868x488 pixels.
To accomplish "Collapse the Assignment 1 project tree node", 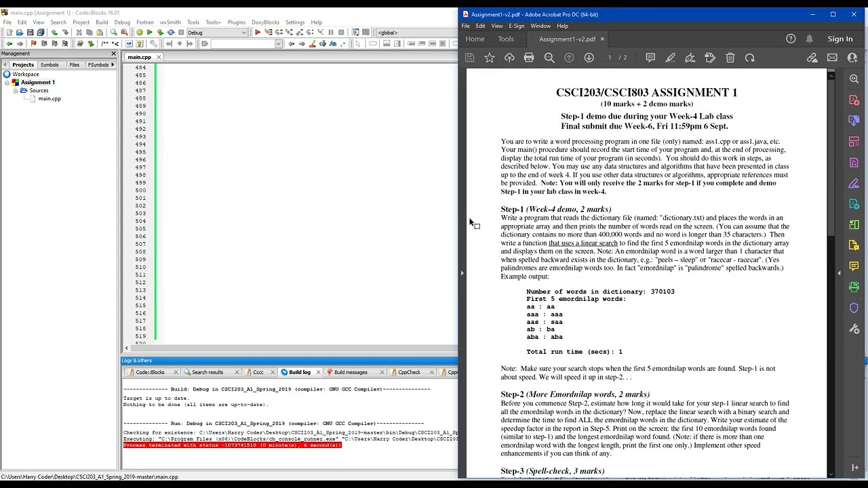I will pyautogui.click(x=7, y=82).
